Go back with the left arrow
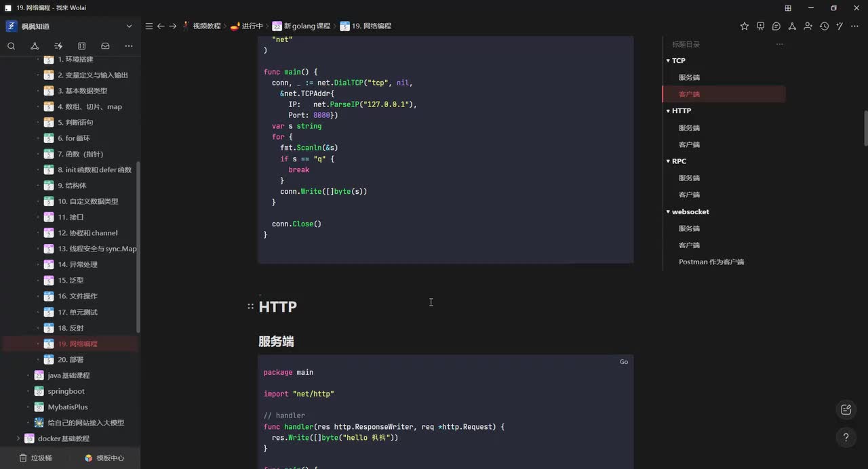This screenshot has width=868, height=469. pyautogui.click(x=161, y=26)
